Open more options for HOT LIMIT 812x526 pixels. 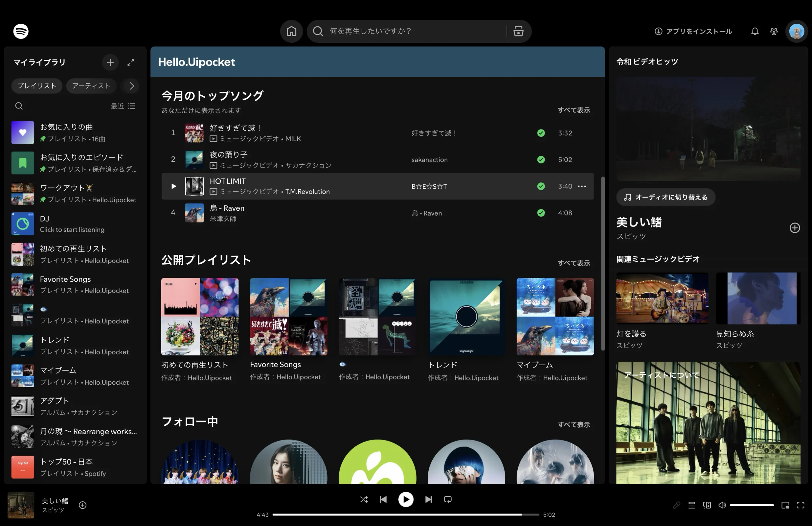(x=582, y=186)
